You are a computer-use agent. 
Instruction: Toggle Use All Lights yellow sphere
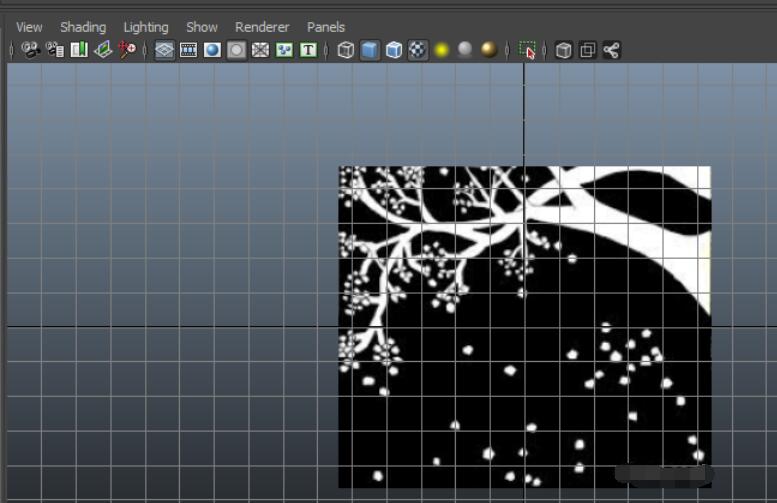click(441, 50)
